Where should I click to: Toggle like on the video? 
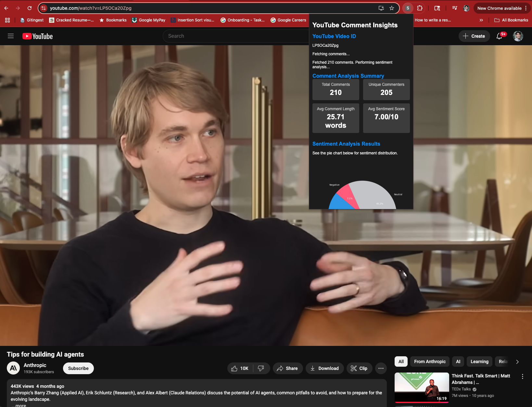pos(240,368)
